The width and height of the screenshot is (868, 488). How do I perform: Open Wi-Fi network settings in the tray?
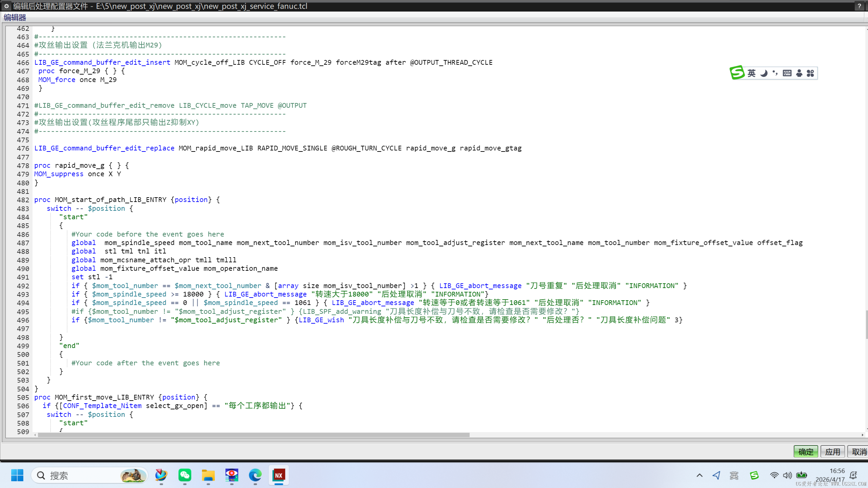(x=774, y=475)
